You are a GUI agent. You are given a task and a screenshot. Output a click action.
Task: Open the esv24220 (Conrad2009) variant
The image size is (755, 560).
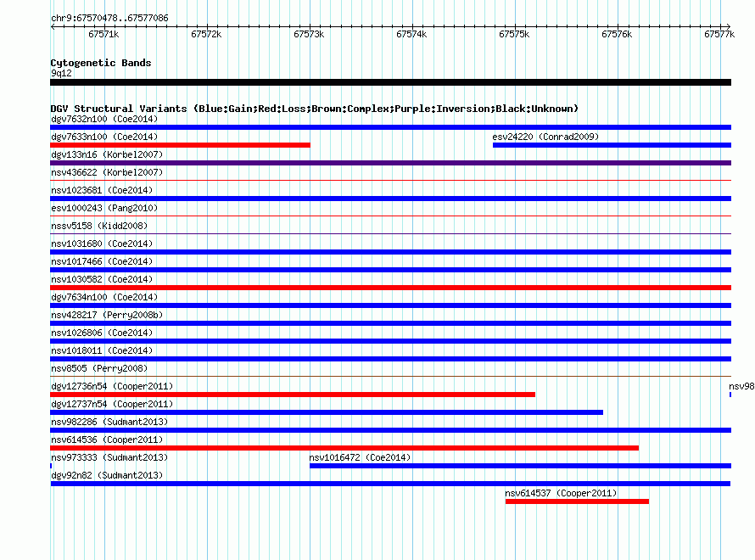pyautogui.click(x=545, y=137)
